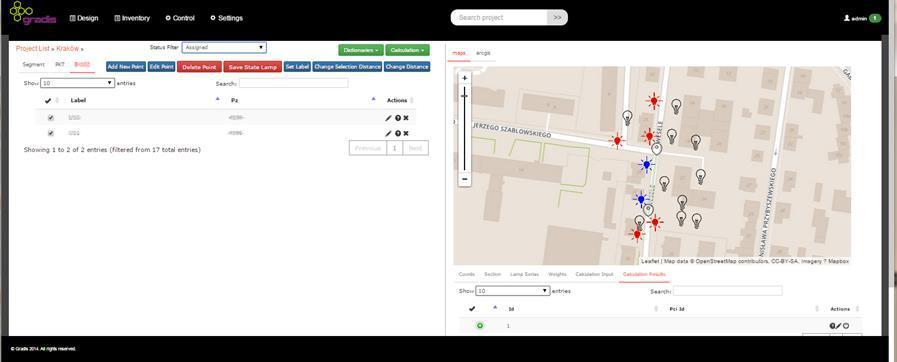
Task: Click info icon in second row
Action: coord(398,133)
